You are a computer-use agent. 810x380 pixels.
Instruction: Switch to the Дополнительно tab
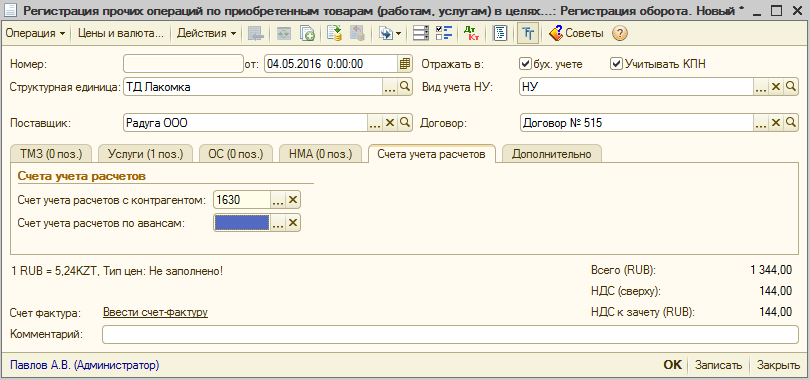pyautogui.click(x=551, y=154)
